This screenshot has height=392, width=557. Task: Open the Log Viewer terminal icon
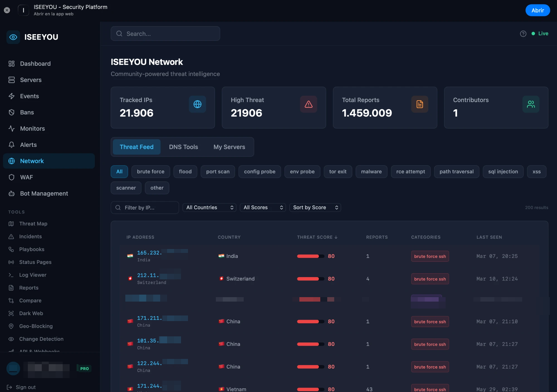pyautogui.click(x=11, y=275)
